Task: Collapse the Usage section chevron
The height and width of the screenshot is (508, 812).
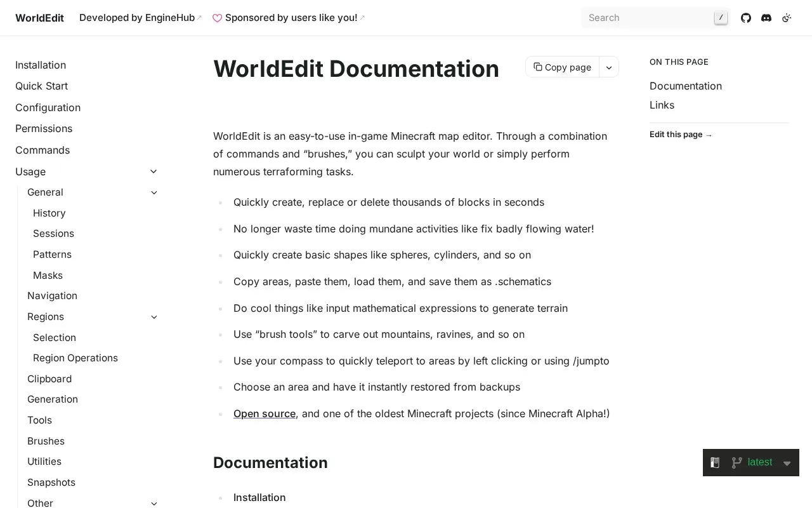Action: (154, 171)
